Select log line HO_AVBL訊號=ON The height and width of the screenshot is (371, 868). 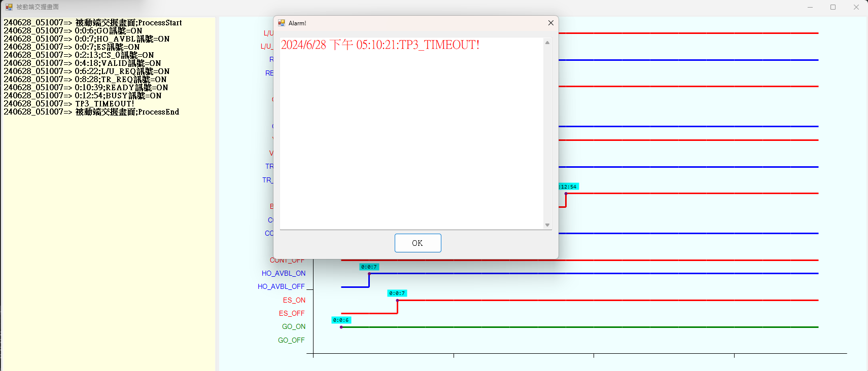coord(87,39)
